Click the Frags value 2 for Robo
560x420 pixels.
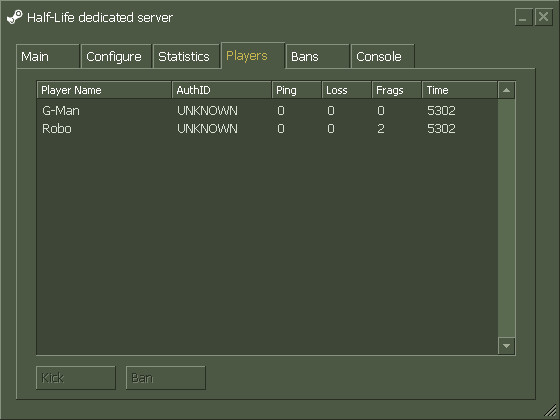381,129
